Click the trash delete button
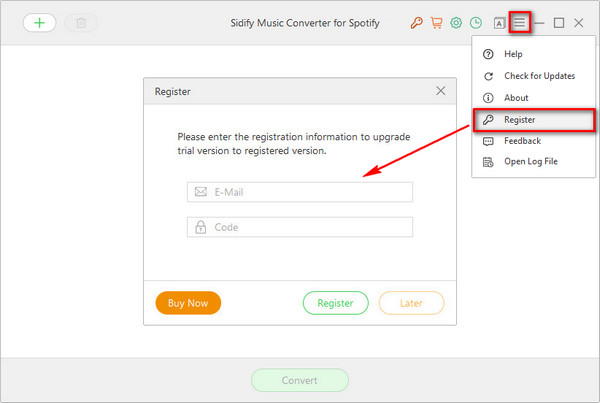The height and width of the screenshot is (403, 600). point(81,23)
